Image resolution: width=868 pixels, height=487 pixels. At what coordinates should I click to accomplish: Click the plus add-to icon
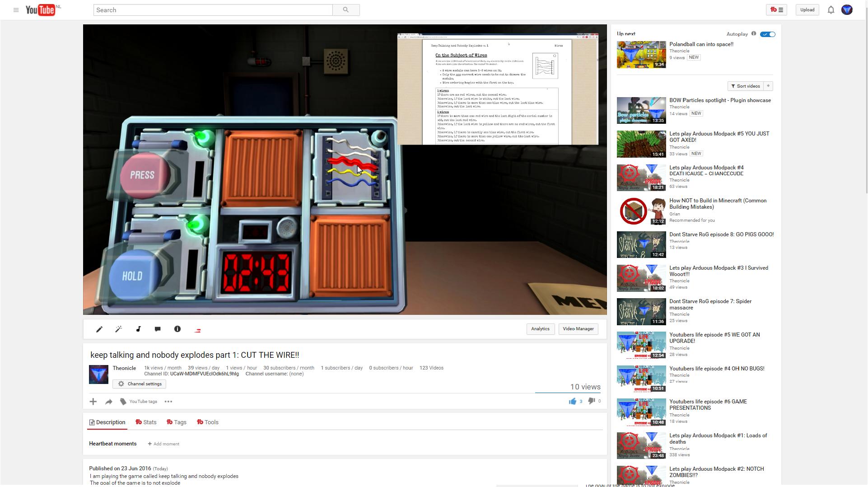pos(93,402)
